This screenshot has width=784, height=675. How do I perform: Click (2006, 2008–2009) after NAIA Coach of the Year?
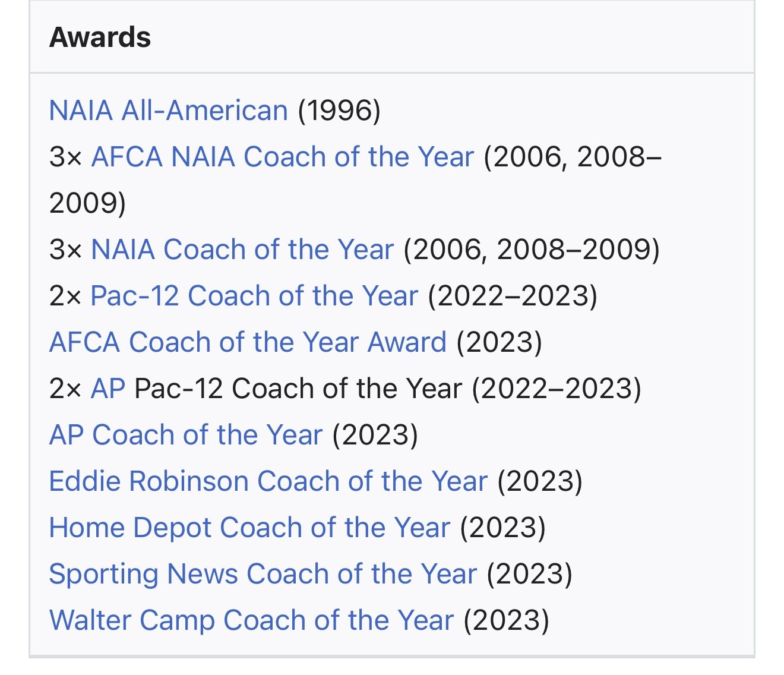tap(532, 250)
